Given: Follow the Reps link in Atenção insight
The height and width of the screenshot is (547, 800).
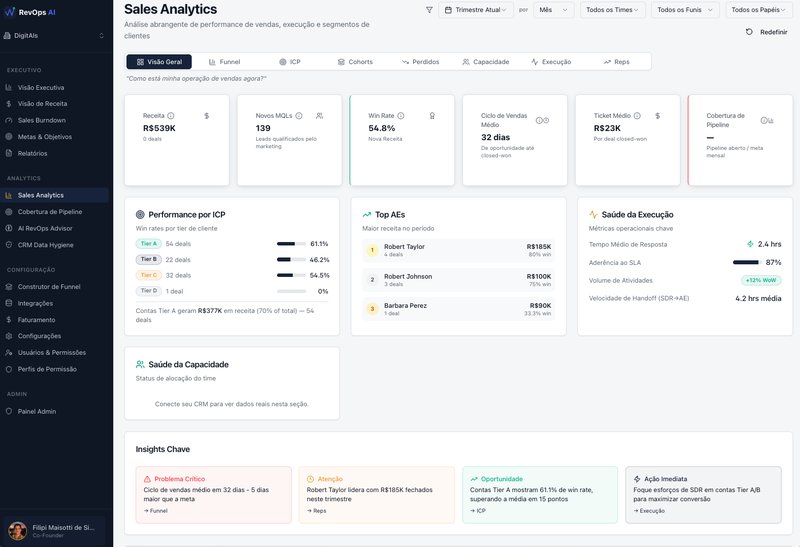Looking at the screenshot, I should pyautogui.click(x=317, y=511).
